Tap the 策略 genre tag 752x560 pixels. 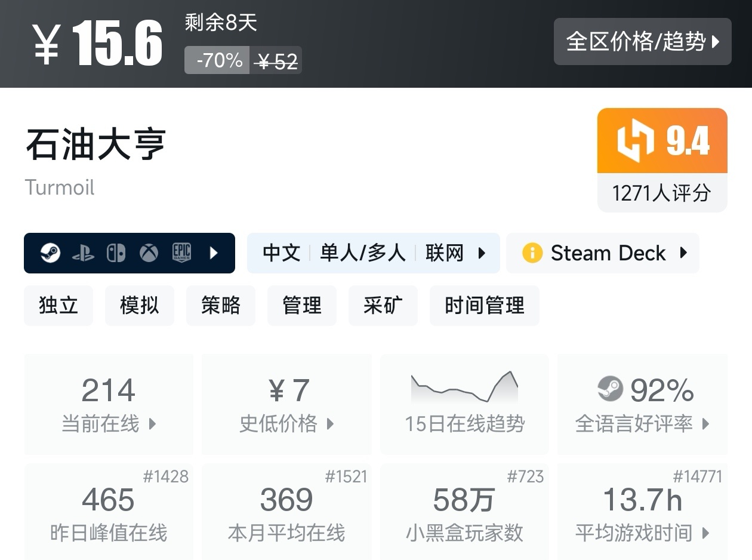click(x=221, y=305)
